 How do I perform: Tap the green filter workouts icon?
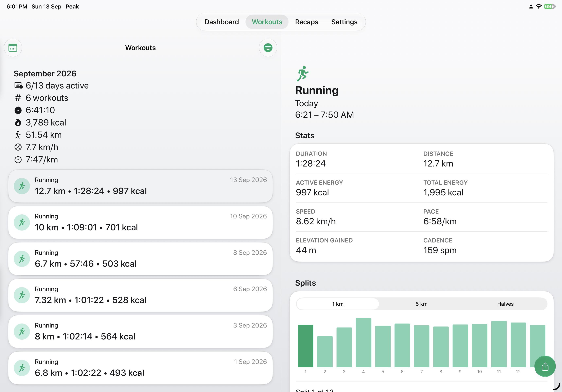tap(268, 48)
